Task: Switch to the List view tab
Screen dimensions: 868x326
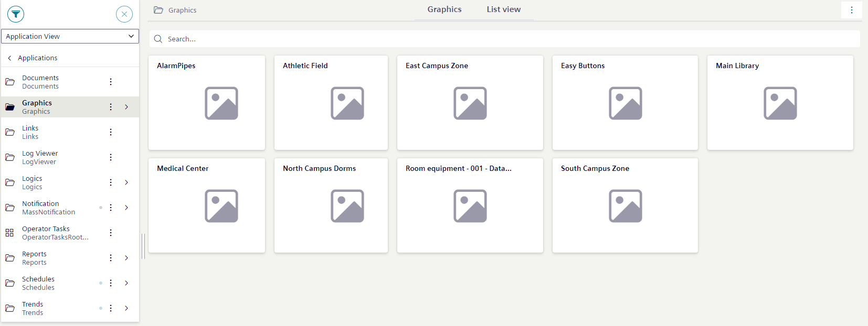Action: point(503,9)
